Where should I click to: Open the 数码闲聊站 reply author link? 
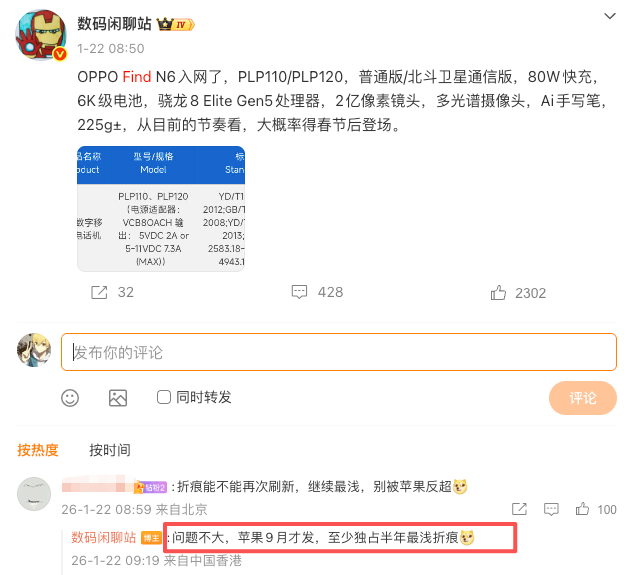(104, 537)
